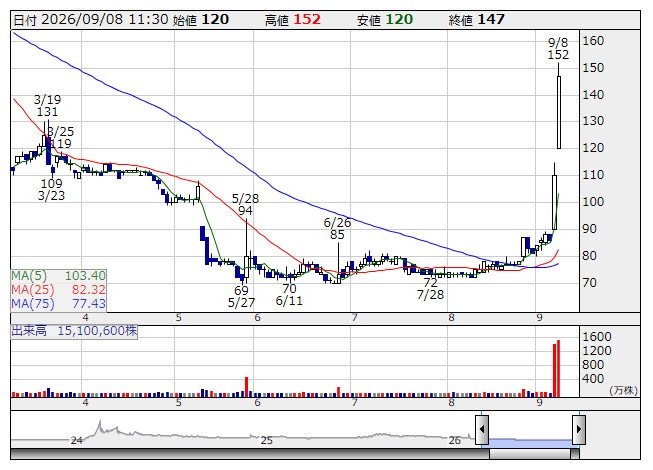This screenshot has width=653, height=470.
Task: Click the 日付 2026/09/08 11:30 header text
Action: click(x=91, y=20)
